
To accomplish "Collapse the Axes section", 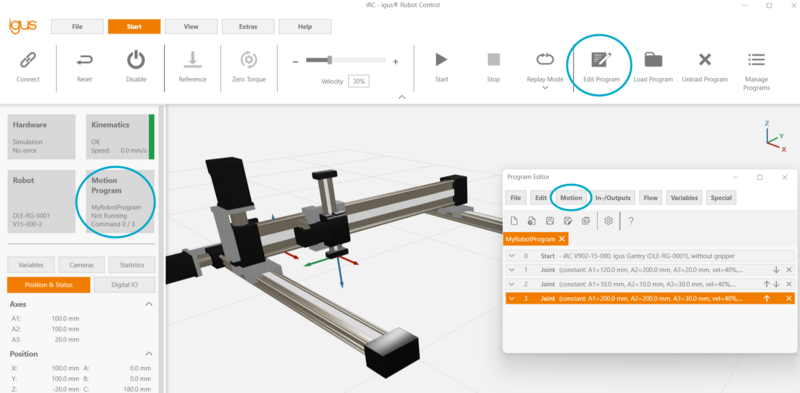I will (149, 304).
